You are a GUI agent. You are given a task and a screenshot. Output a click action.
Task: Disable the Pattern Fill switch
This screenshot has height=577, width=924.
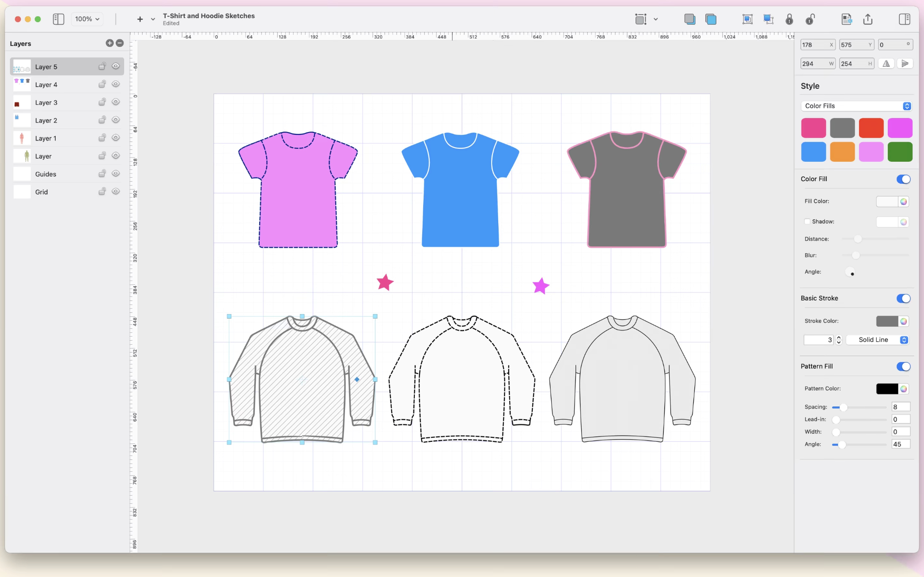[x=903, y=366]
